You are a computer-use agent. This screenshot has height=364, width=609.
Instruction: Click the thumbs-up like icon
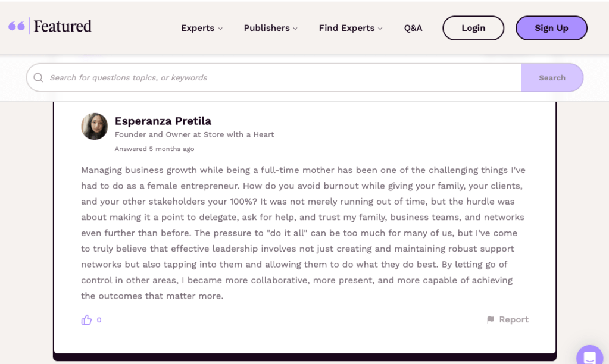coord(87,320)
